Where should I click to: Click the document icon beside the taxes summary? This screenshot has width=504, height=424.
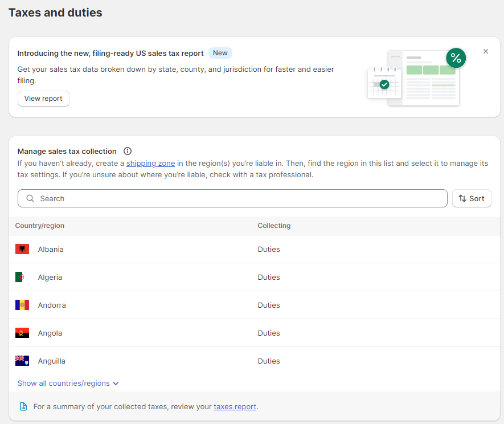23,407
